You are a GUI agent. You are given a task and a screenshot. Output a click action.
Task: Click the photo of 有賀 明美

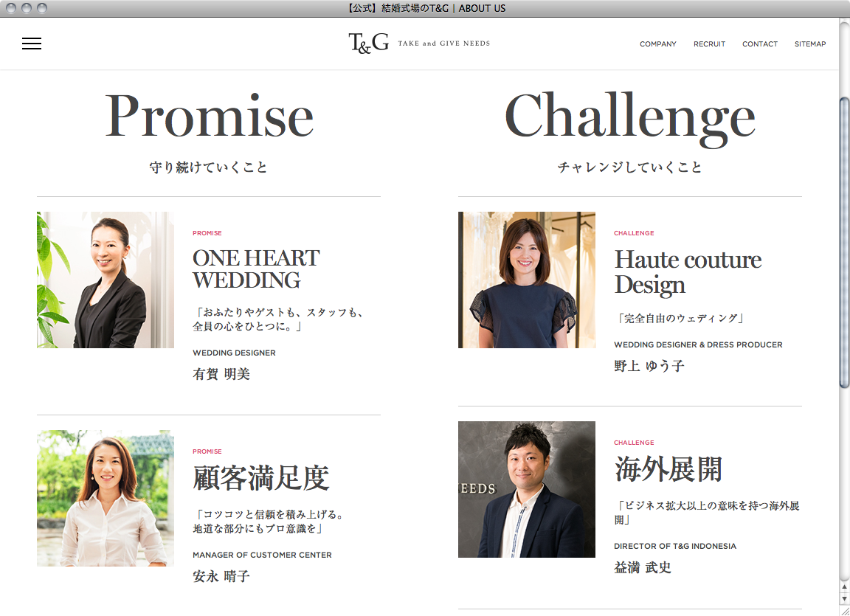click(x=106, y=280)
